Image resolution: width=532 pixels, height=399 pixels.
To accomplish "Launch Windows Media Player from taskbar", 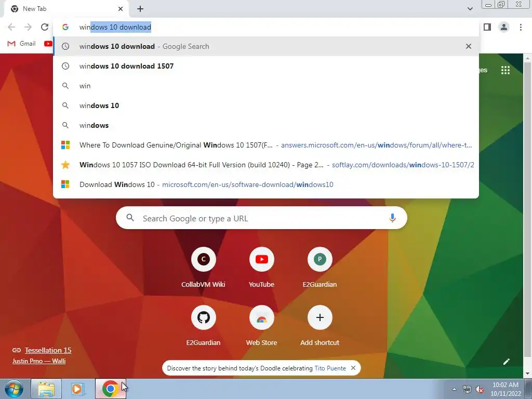I will point(77,389).
